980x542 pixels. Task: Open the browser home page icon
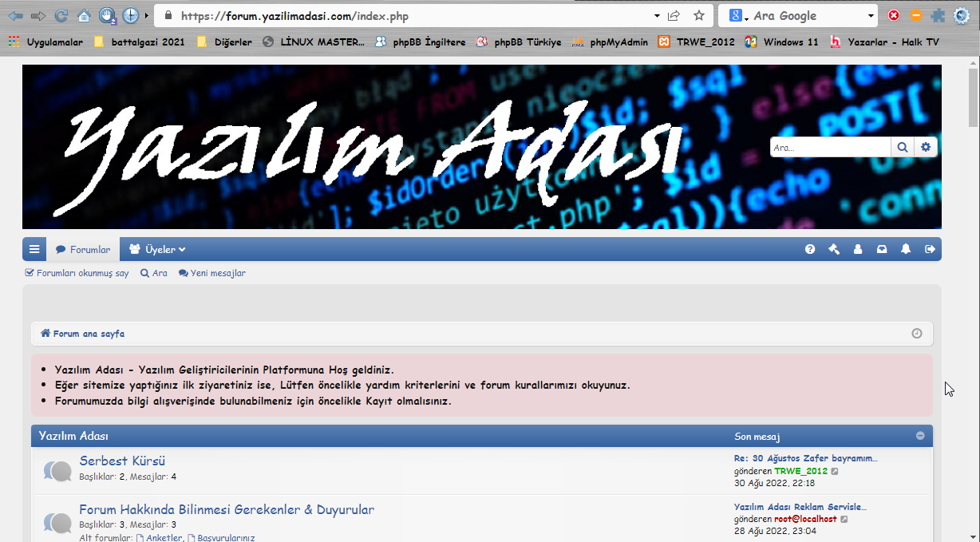point(84,15)
